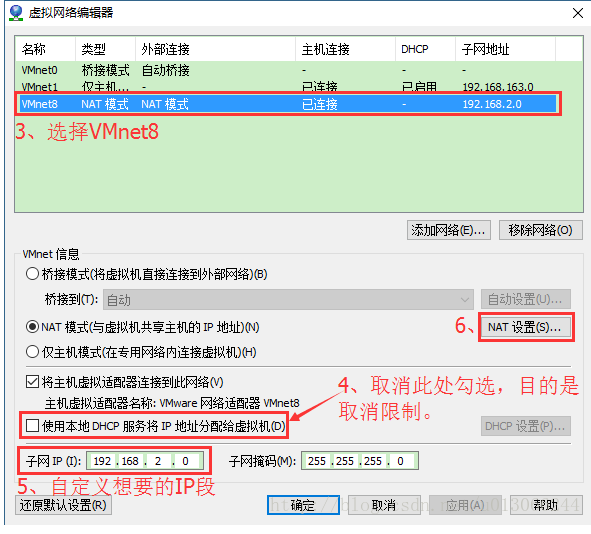
Task: Click subnet address 192.168.2.0 cell
Action: pyautogui.click(x=492, y=104)
